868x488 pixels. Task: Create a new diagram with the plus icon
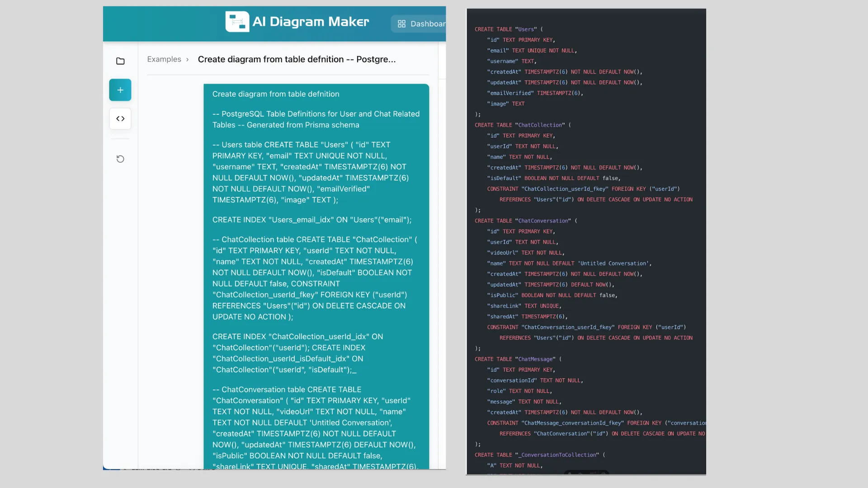point(120,89)
